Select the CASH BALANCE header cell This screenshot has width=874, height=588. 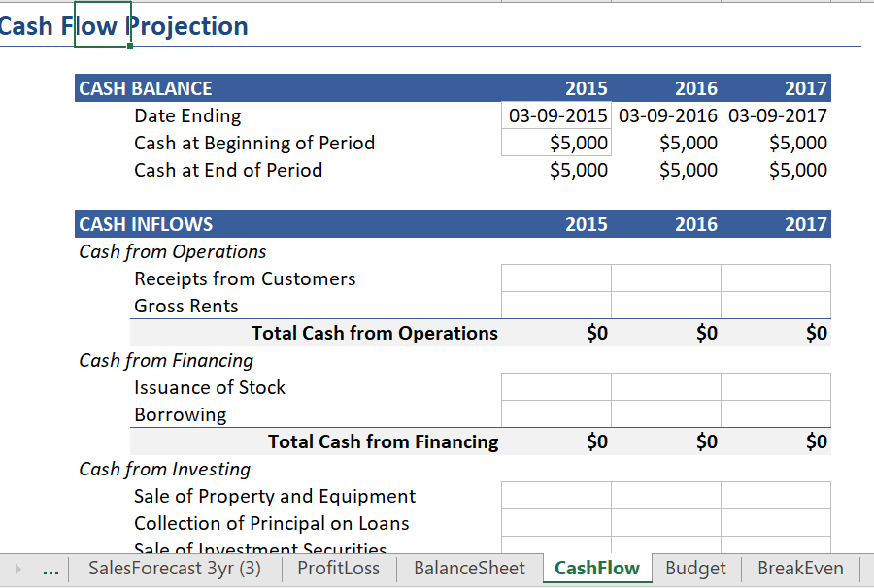[288, 88]
